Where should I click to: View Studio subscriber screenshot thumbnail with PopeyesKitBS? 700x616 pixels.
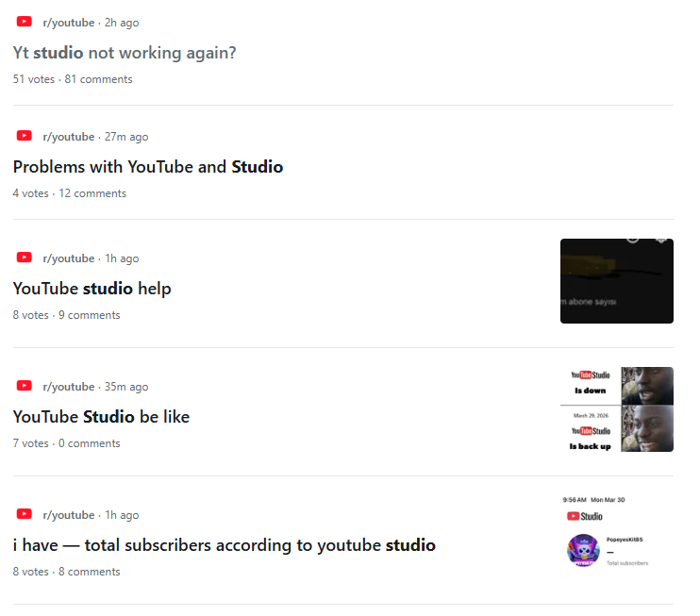[617, 538]
